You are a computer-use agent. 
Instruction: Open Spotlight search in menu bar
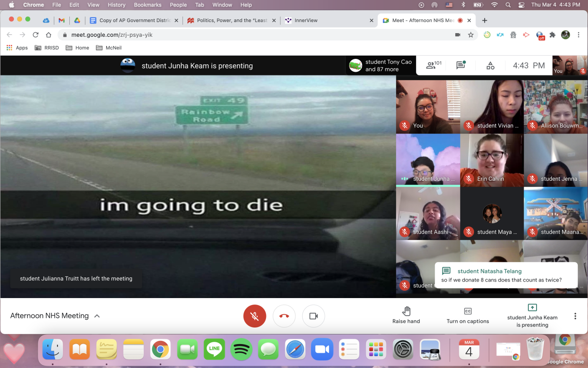pyautogui.click(x=508, y=5)
